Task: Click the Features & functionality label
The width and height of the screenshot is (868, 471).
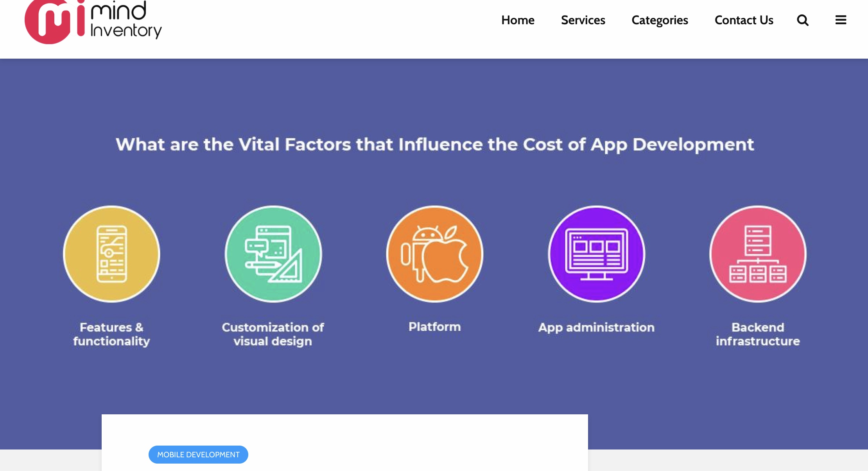Action: [x=111, y=334]
